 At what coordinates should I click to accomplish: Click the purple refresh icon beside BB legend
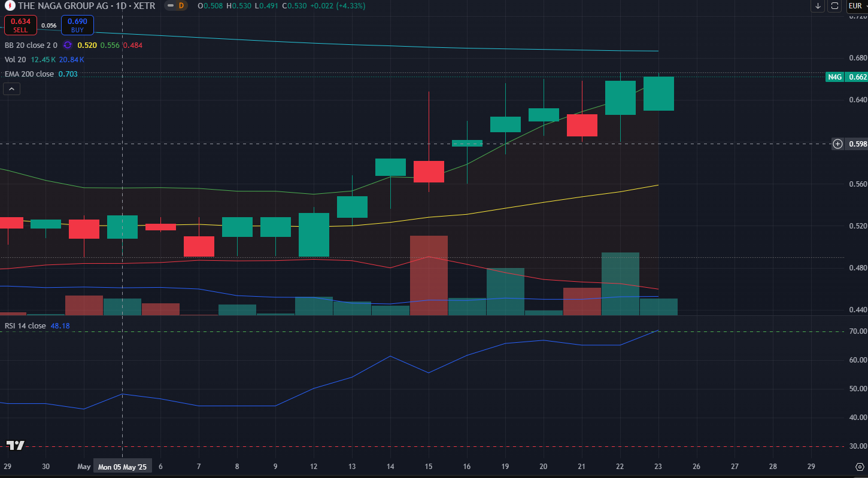[x=68, y=45]
